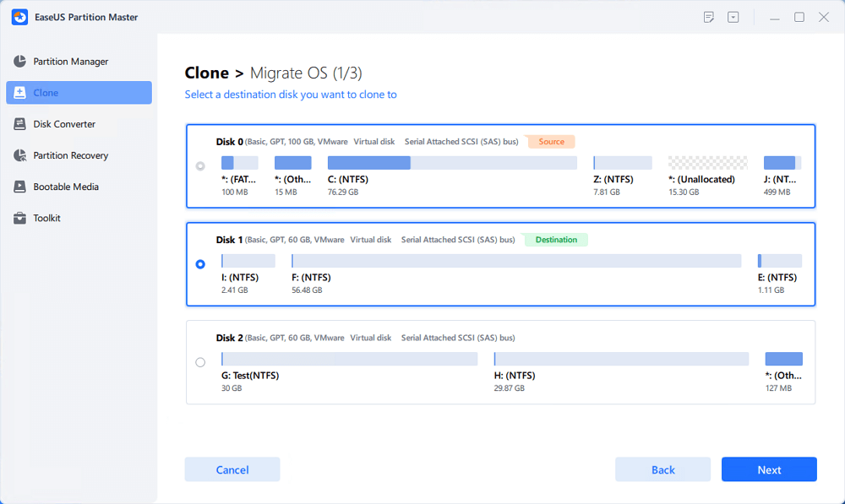The image size is (845, 504).
Task: Click the Bootable Media icon
Action: [x=19, y=187]
